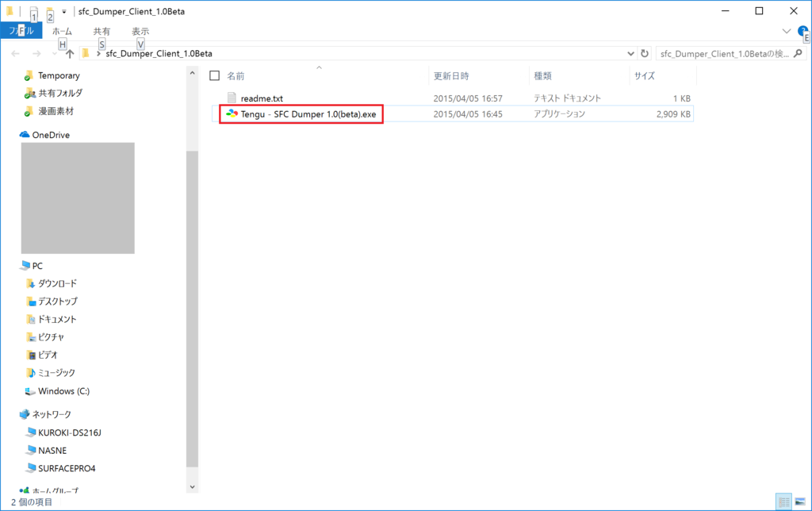Select Tengu - SFC Dumper 1.0(beta).exe
Image resolution: width=812 pixels, height=511 pixels.
click(308, 114)
